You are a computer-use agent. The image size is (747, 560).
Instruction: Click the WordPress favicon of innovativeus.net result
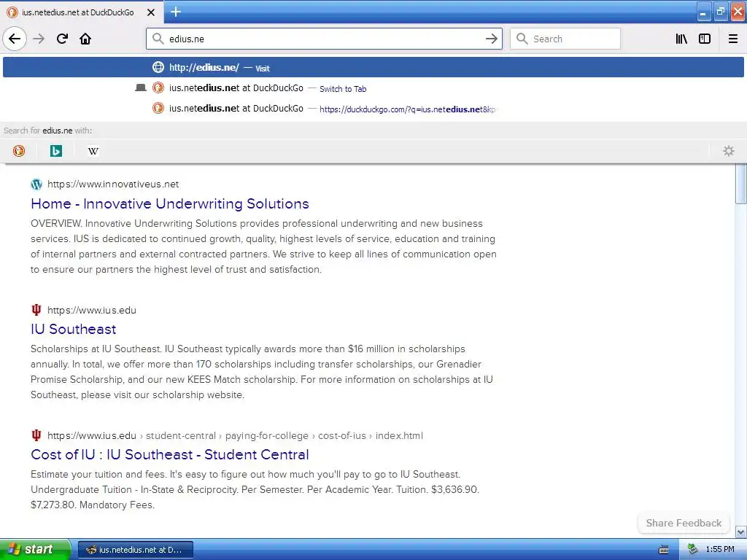coord(36,184)
